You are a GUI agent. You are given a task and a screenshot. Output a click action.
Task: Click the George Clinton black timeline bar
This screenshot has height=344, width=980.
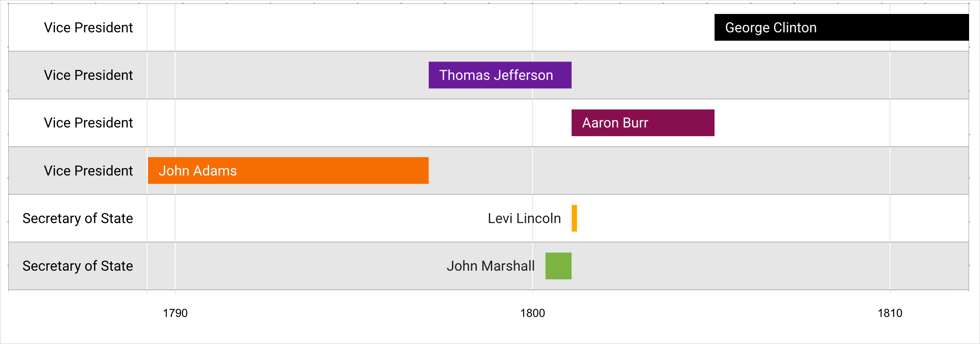coord(841,28)
